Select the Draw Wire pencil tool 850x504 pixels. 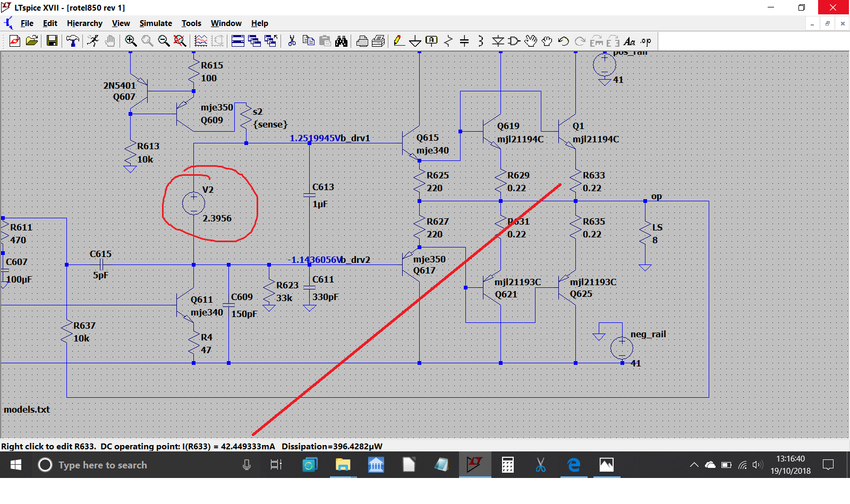click(x=399, y=41)
